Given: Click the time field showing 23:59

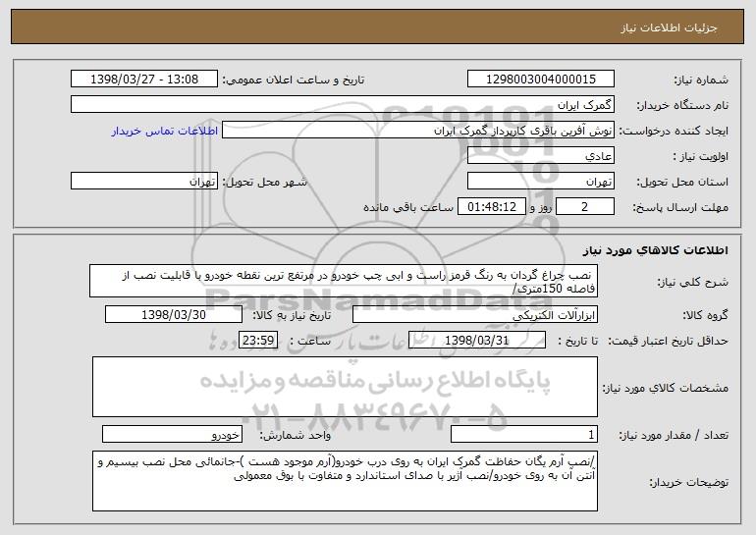Looking at the screenshot, I should [258, 340].
